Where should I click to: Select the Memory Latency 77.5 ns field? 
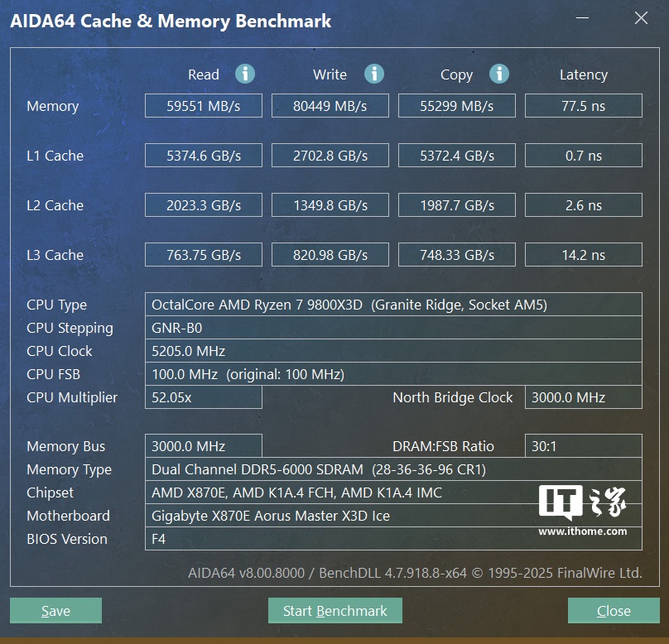[x=583, y=106]
